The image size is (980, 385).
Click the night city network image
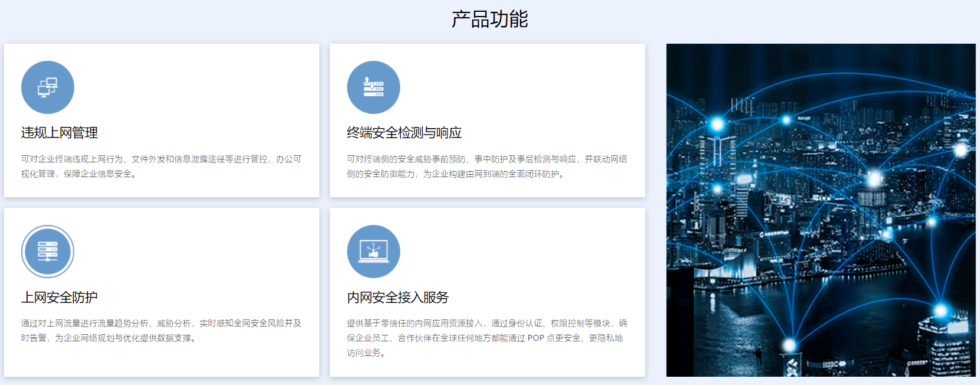[x=821, y=210]
